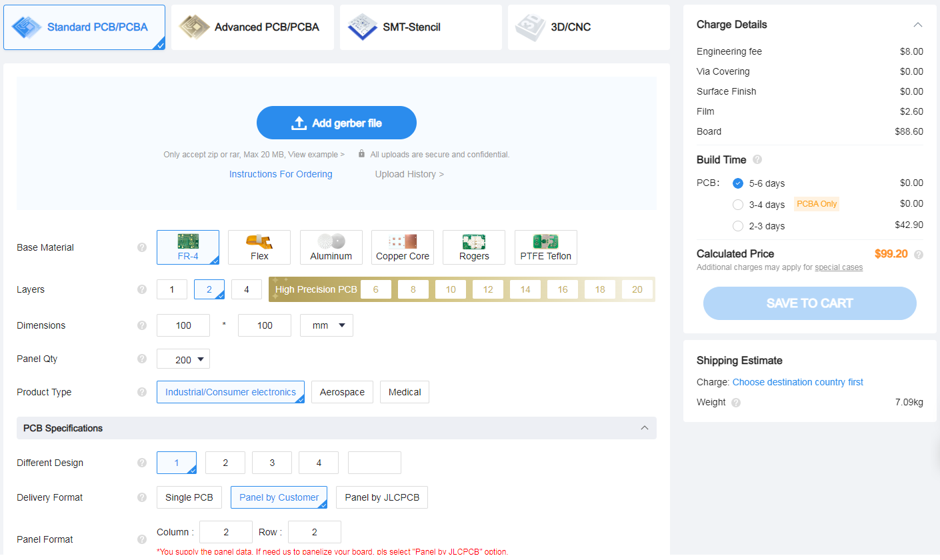Click the Panel Format Column input field
940x560 pixels.
(226, 532)
